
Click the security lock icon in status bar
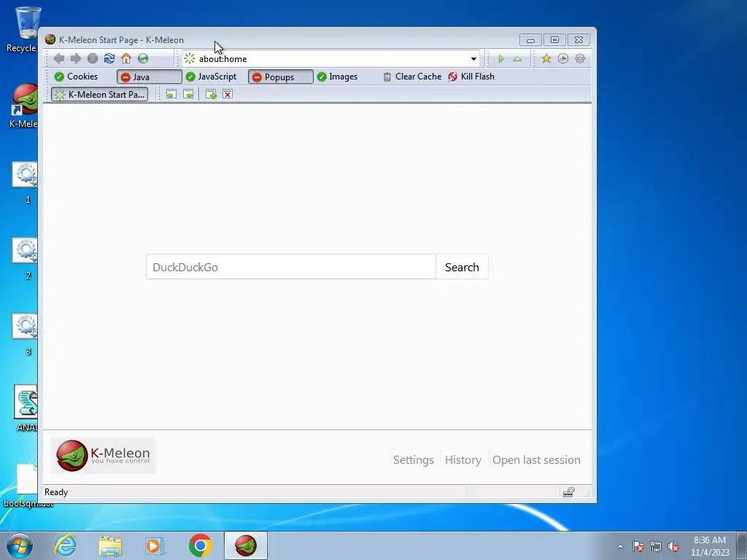click(x=569, y=492)
